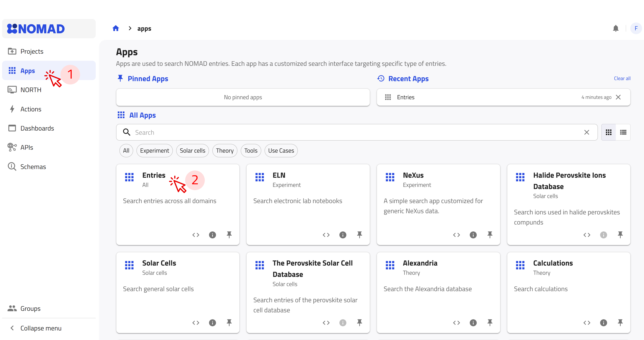The height and width of the screenshot is (340, 644).
Task: View code for Entries app
Action: tap(196, 235)
